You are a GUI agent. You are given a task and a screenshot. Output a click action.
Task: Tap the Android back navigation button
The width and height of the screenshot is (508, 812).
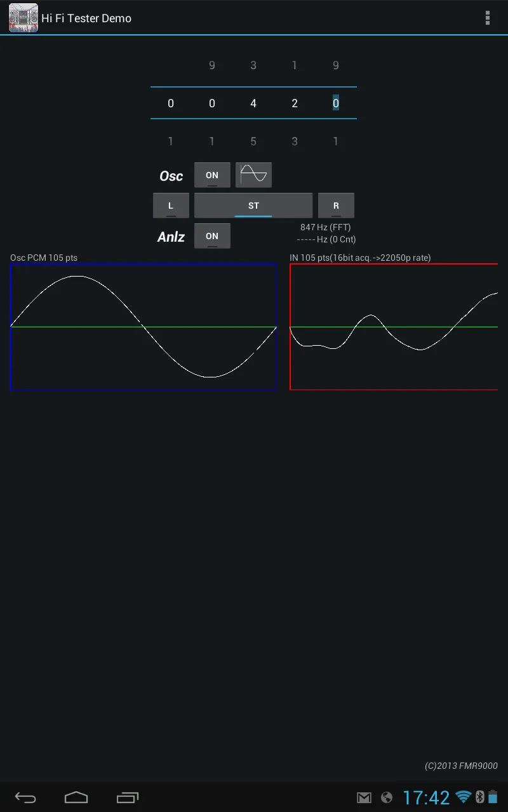tap(25, 797)
